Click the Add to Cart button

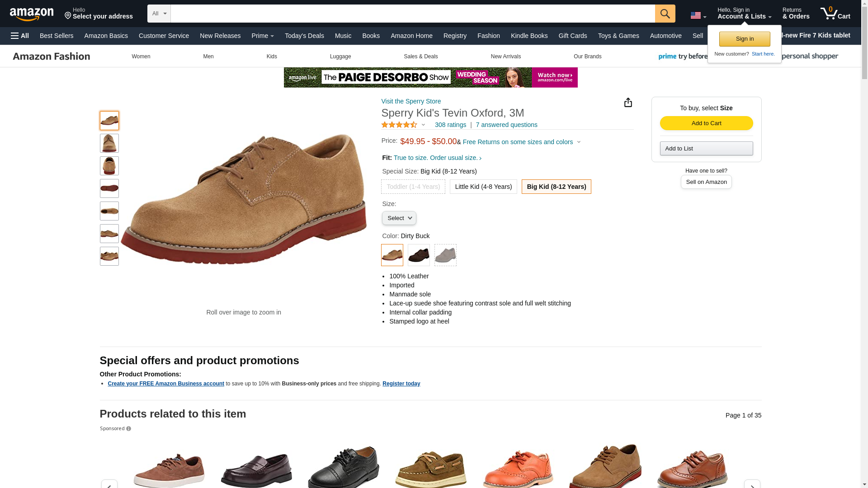tap(706, 123)
